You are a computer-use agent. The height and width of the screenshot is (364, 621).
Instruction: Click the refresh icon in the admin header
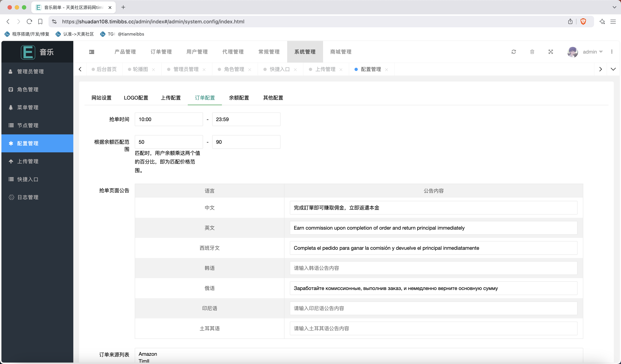pos(514,52)
